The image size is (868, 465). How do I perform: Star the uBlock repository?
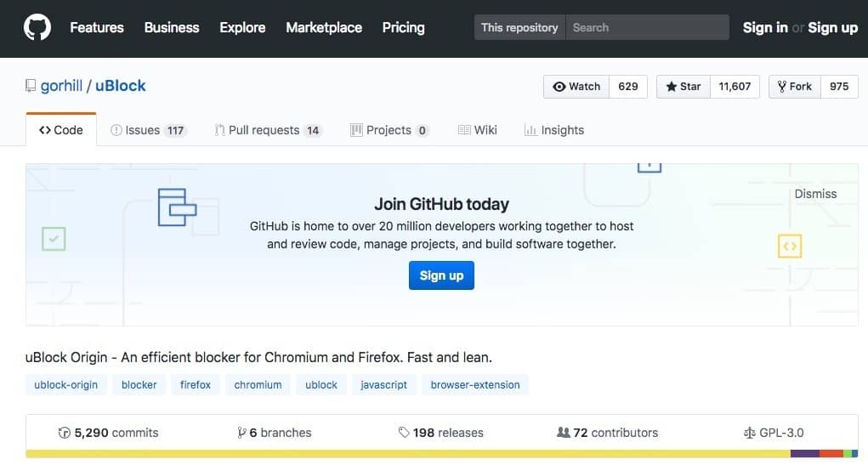(x=684, y=87)
